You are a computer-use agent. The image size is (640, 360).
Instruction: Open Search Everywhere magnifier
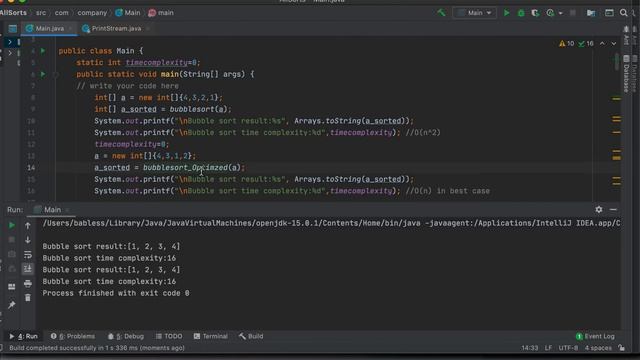pos(624,13)
